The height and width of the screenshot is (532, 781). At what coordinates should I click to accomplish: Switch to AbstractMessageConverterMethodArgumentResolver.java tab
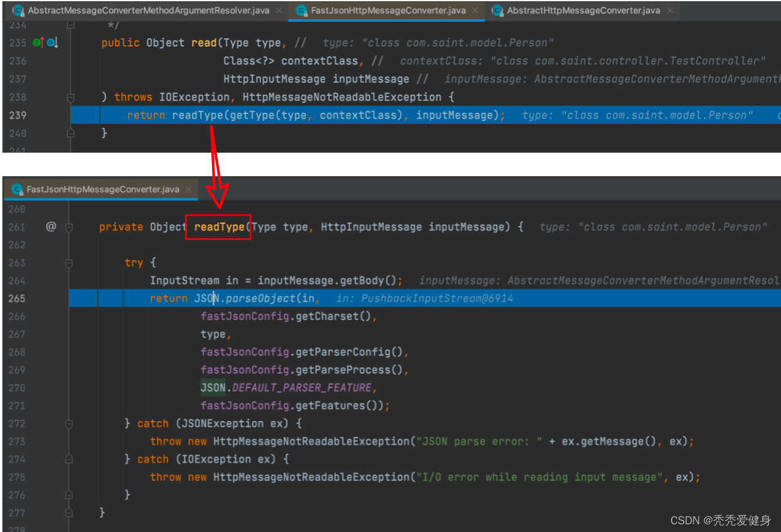coord(149,11)
